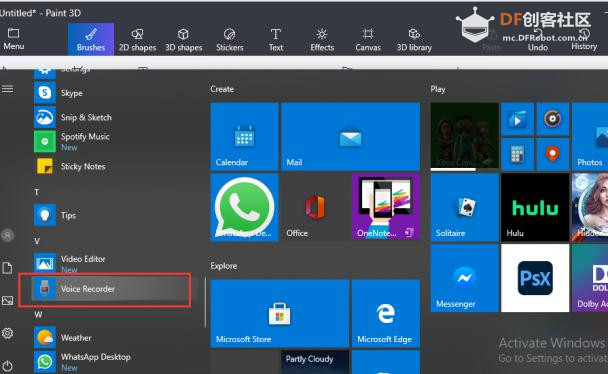Switch to the 3D shapes tab
Image resolution: width=608 pixels, height=374 pixels.
(183, 39)
